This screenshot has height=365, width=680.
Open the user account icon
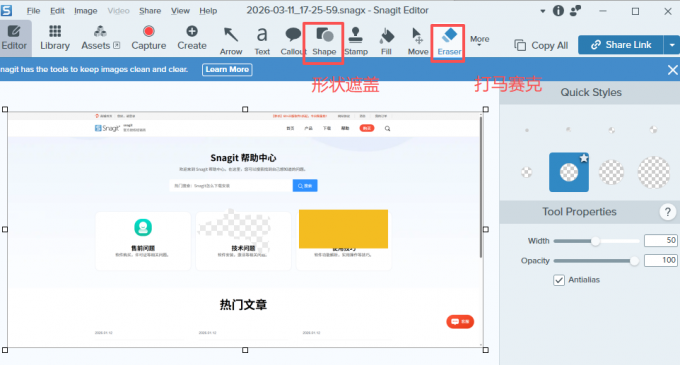click(575, 10)
